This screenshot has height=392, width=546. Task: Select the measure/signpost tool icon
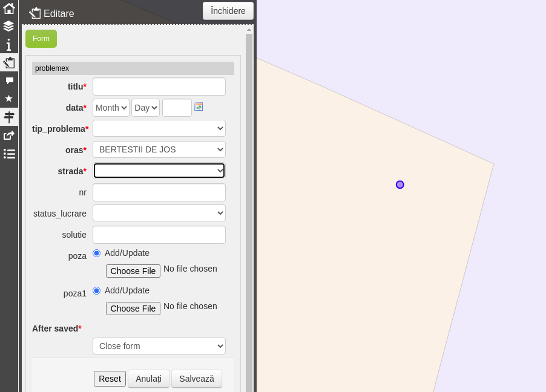click(x=9, y=116)
